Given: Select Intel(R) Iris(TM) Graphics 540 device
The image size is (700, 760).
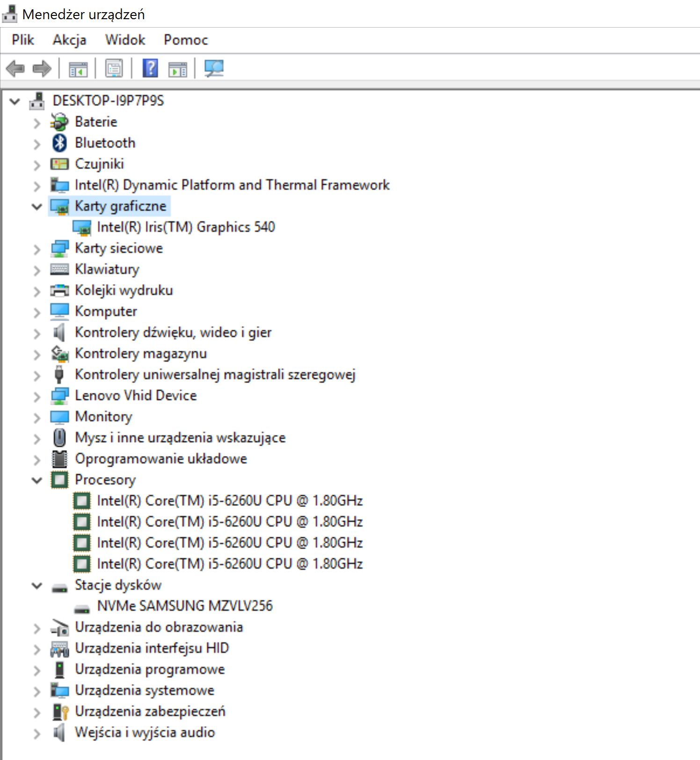Looking at the screenshot, I should pyautogui.click(x=186, y=227).
